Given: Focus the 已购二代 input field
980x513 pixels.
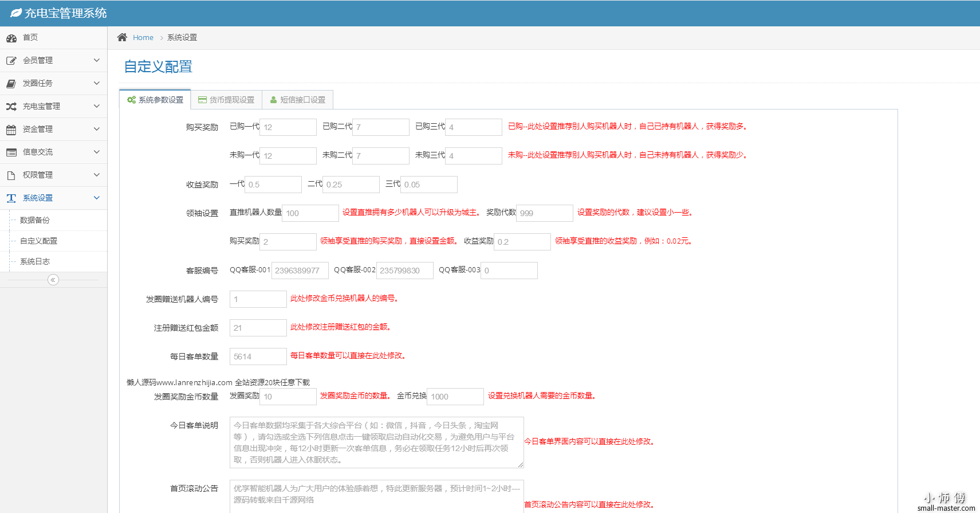Looking at the screenshot, I should 381,127.
